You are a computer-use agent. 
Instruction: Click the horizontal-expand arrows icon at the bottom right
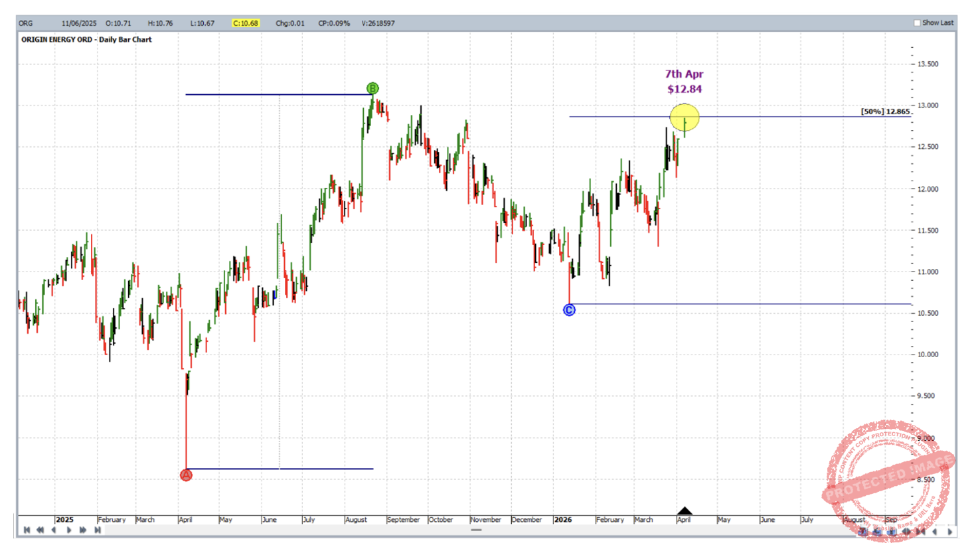point(906,531)
